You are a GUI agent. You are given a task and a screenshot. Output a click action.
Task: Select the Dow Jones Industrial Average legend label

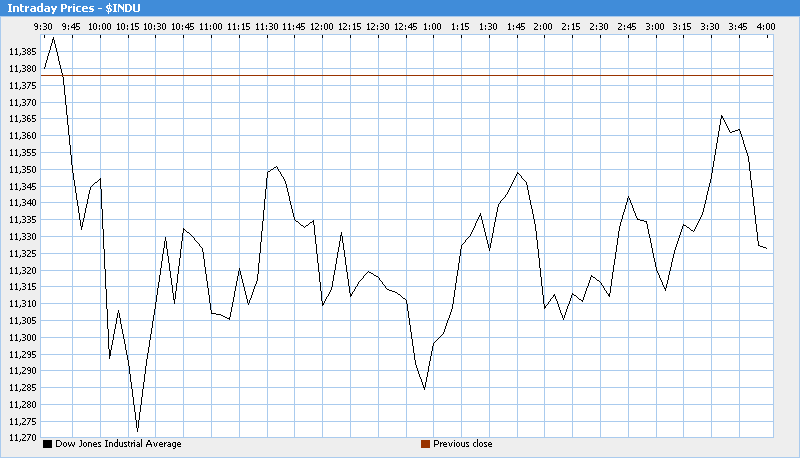click(118, 444)
